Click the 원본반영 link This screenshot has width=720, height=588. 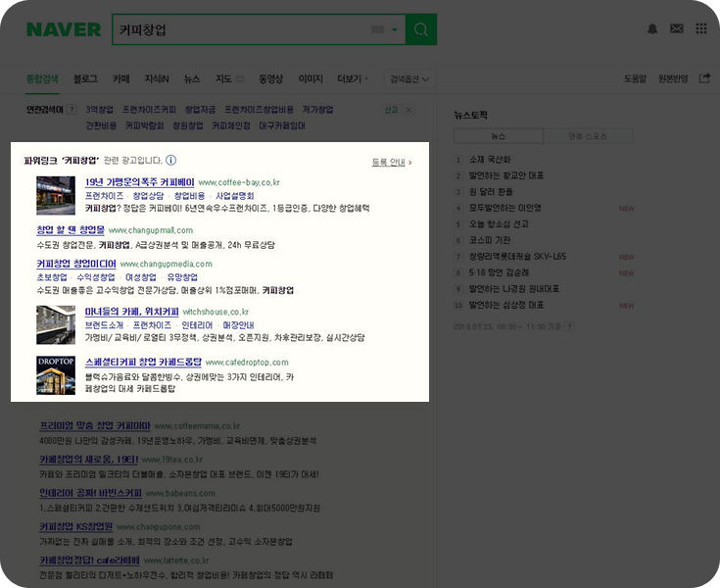[x=673, y=78]
